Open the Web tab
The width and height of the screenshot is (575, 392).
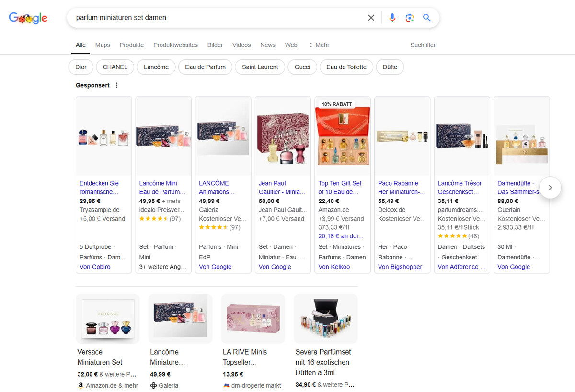(x=291, y=45)
